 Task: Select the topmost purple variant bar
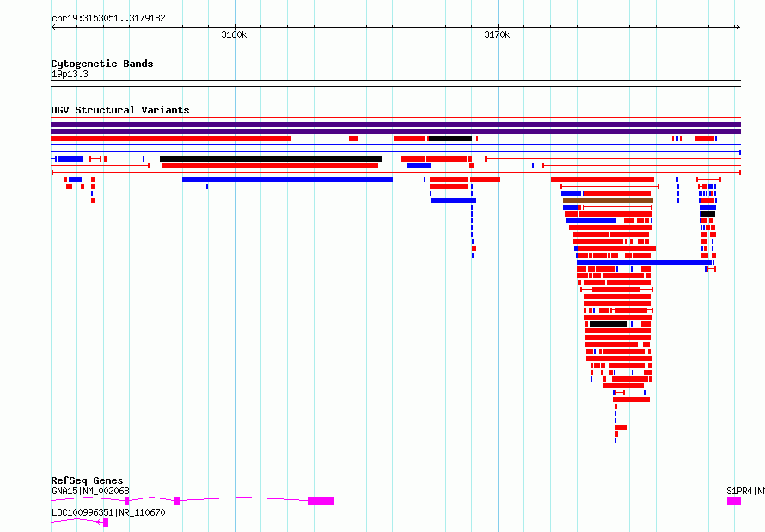395,125
